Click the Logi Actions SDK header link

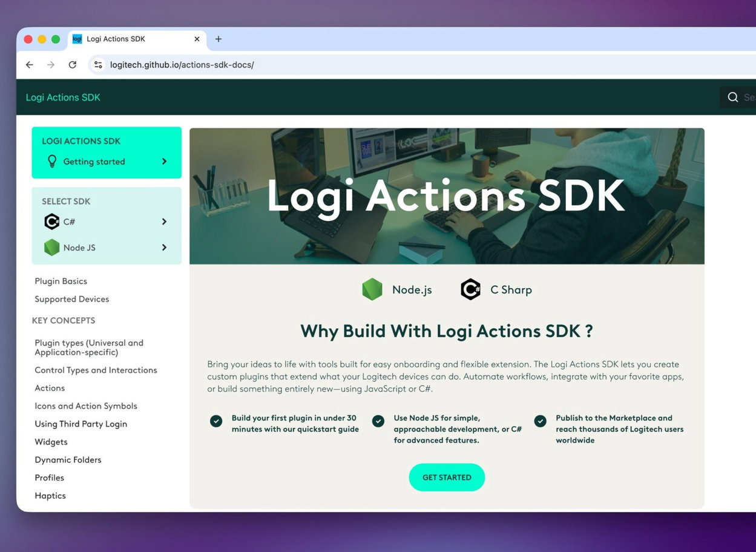coord(63,97)
